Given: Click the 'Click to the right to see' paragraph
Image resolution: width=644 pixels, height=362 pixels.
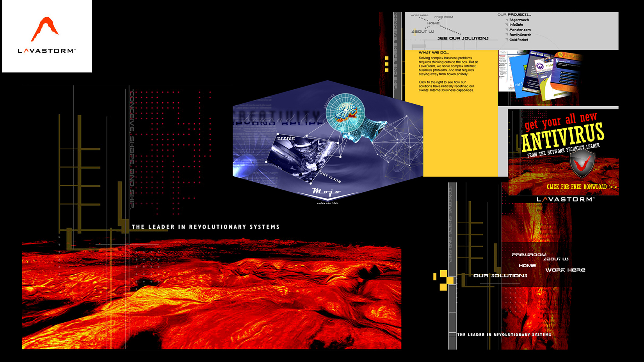Looking at the screenshot, I should pyautogui.click(x=447, y=86).
